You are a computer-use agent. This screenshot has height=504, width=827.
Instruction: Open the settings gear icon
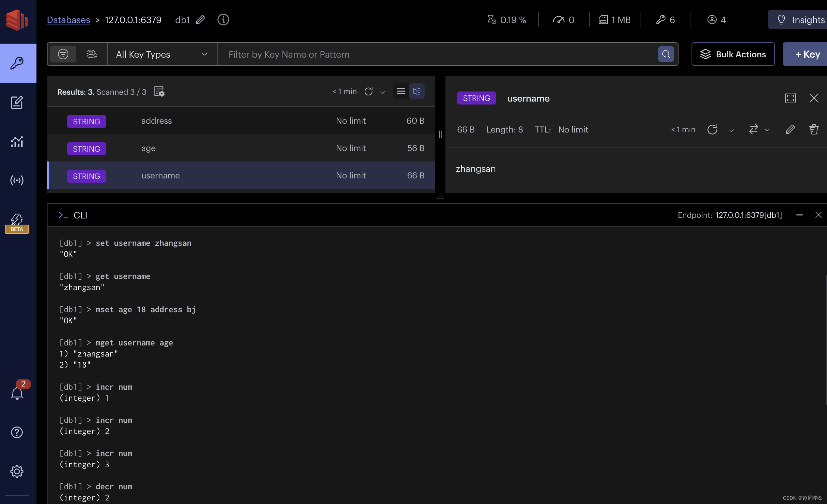click(x=17, y=471)
